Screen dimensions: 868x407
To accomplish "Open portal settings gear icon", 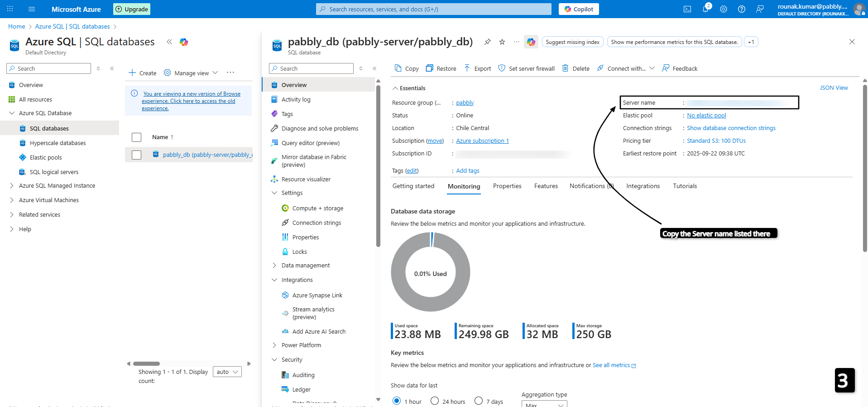I will click(x=724, y=9).
